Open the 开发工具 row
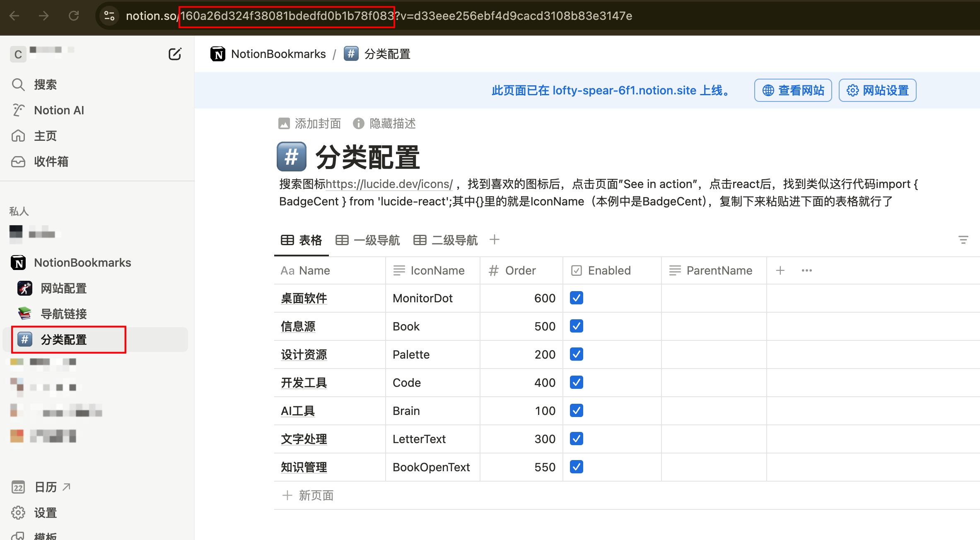980x540 pixels. (304, 383)
